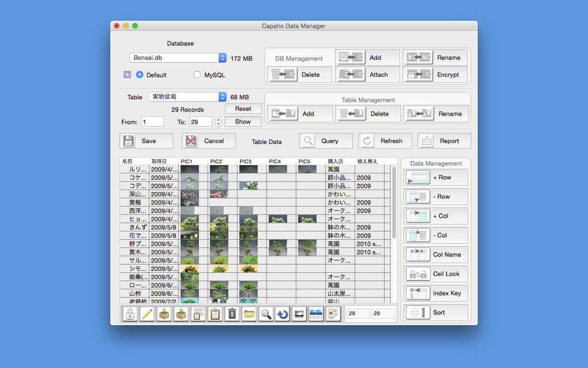Click the Sort button in Data Management
The width and height of the screenshot is (588, 368).
pos(435,312)
